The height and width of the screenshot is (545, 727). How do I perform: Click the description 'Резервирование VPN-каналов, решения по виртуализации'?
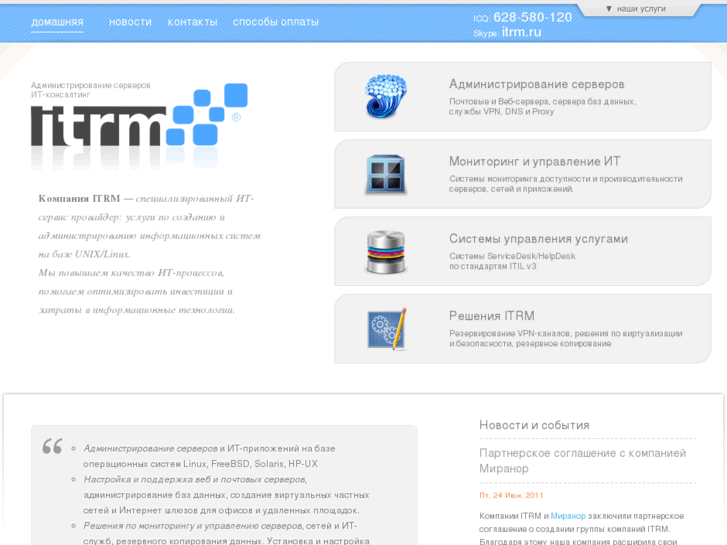tap(565, 338)
